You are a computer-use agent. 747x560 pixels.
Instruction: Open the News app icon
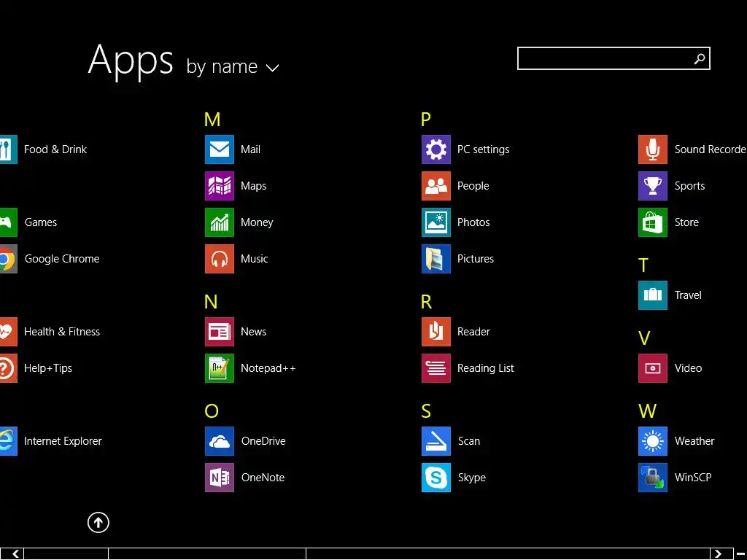pyautogui.click(x=219, y=332)
